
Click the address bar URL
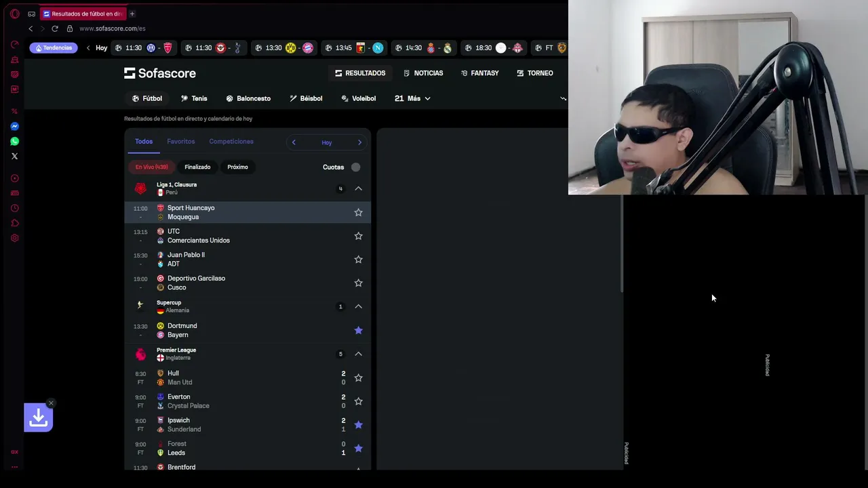pyautogui.click(x=113, y=28)
